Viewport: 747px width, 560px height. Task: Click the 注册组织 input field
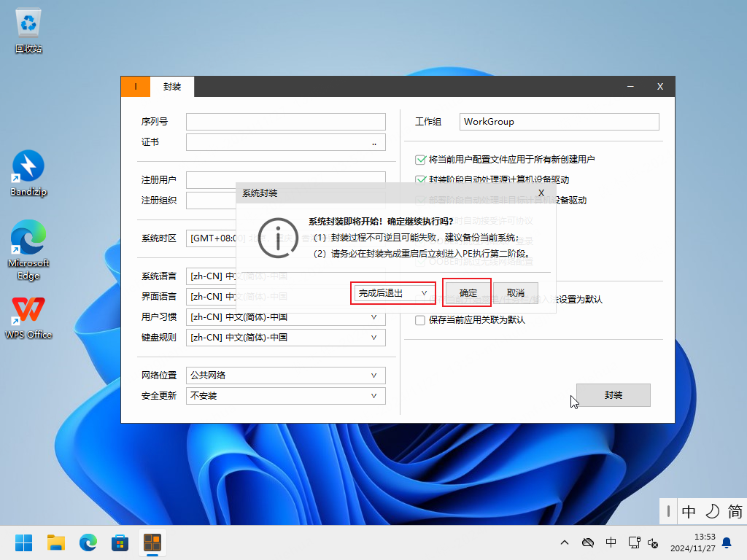coord(212,201)
